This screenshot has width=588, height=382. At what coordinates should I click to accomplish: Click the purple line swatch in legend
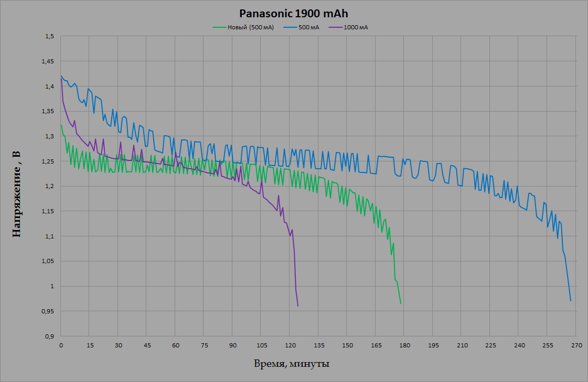(336, 27)
